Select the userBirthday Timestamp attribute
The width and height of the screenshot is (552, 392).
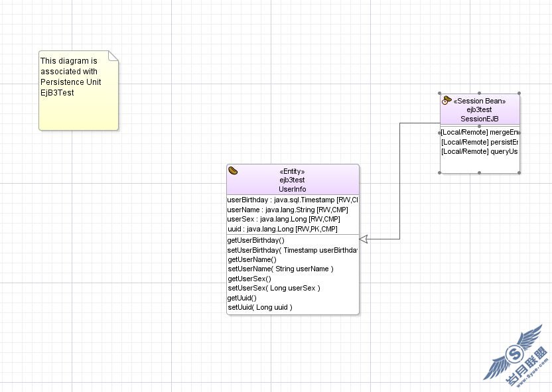(x=293, y=200)
